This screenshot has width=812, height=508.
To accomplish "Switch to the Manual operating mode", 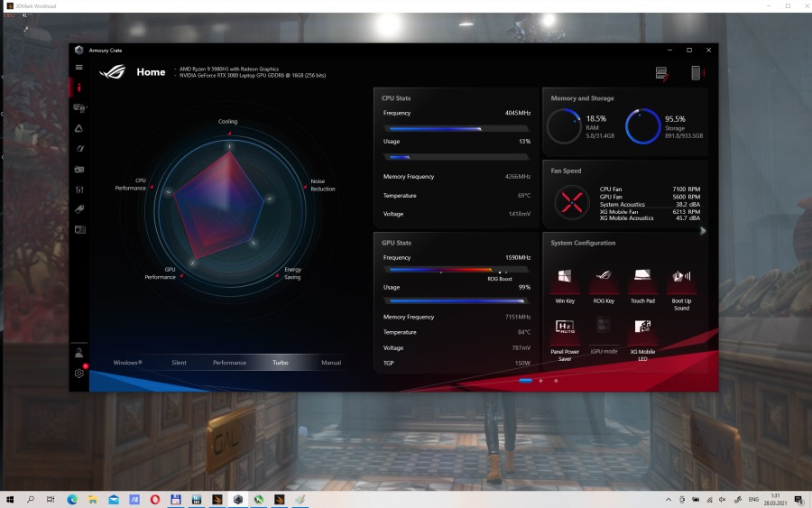I will tap(331, 363).
